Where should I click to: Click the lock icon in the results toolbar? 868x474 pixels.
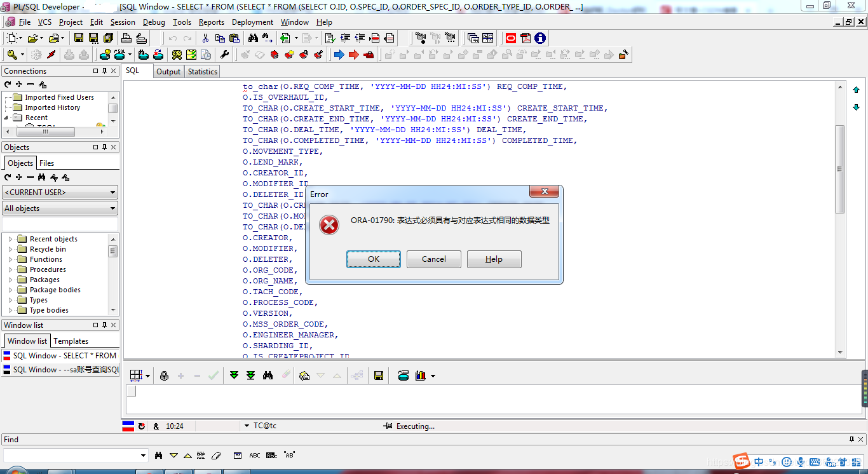coord(165,375)
